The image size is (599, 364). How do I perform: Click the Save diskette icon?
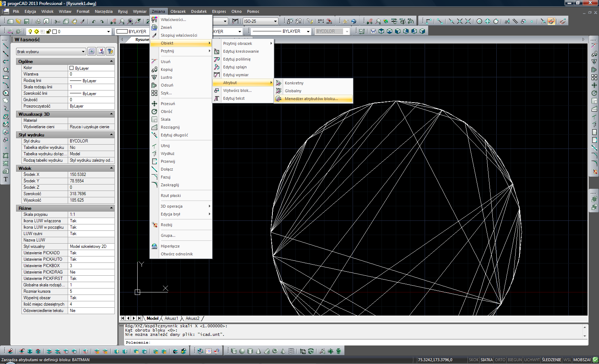click(26, 21)
